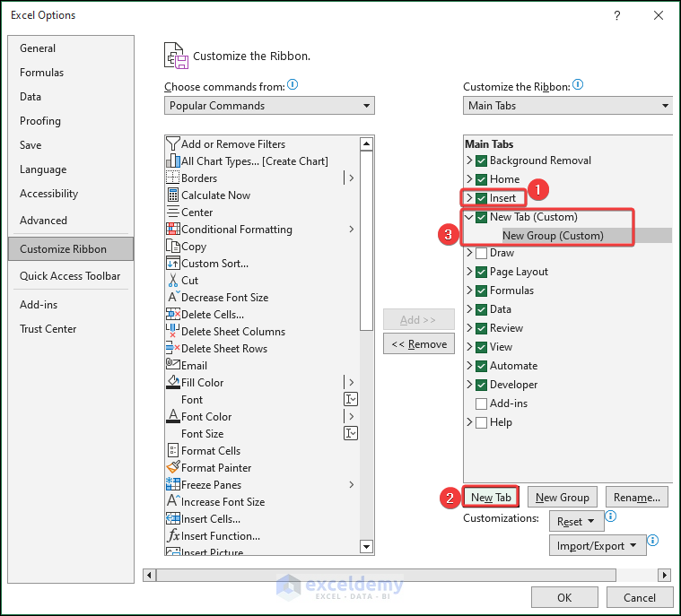The height and width of the screenshot is (616, 681).
Task: Uncheck the Page Layout checkbox
Action: [481, 272]
